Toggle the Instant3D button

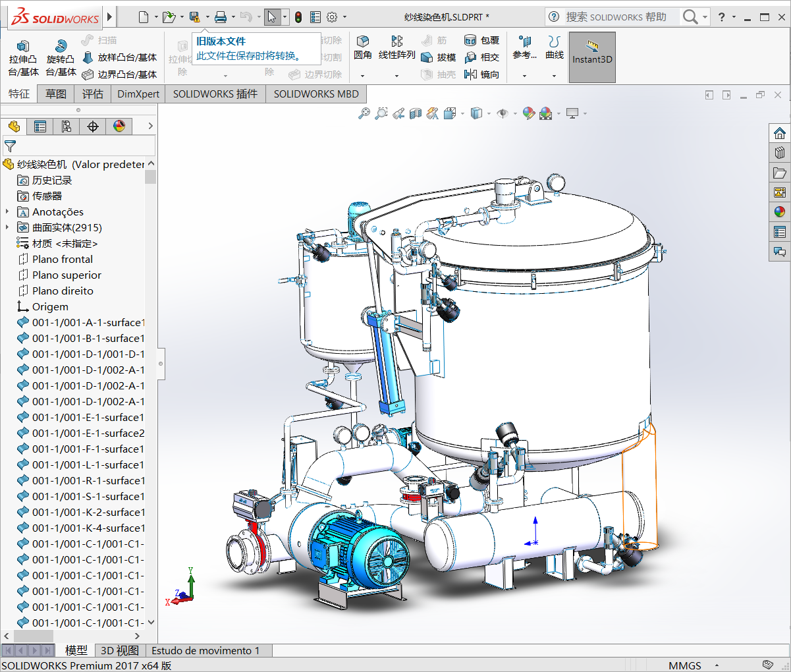[x=592, y=57]
